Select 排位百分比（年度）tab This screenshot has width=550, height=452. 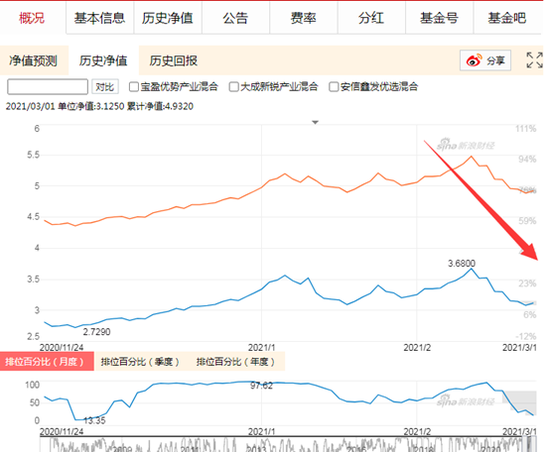point(236,362)
